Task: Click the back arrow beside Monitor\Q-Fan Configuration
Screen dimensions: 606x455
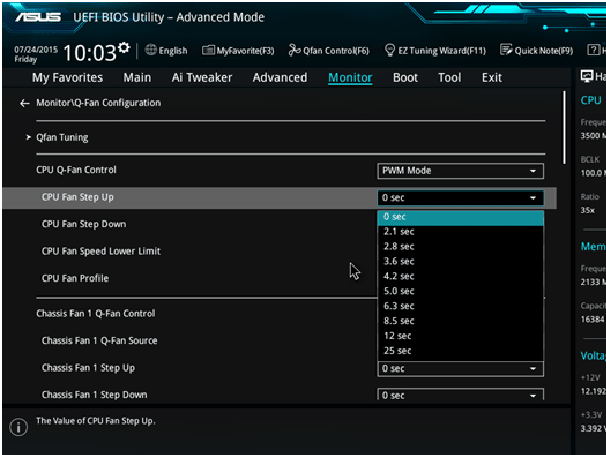Action: [x=24, y=103]
